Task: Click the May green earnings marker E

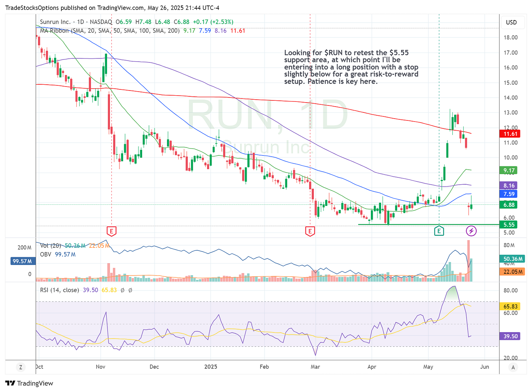Action: pos(439,231)
